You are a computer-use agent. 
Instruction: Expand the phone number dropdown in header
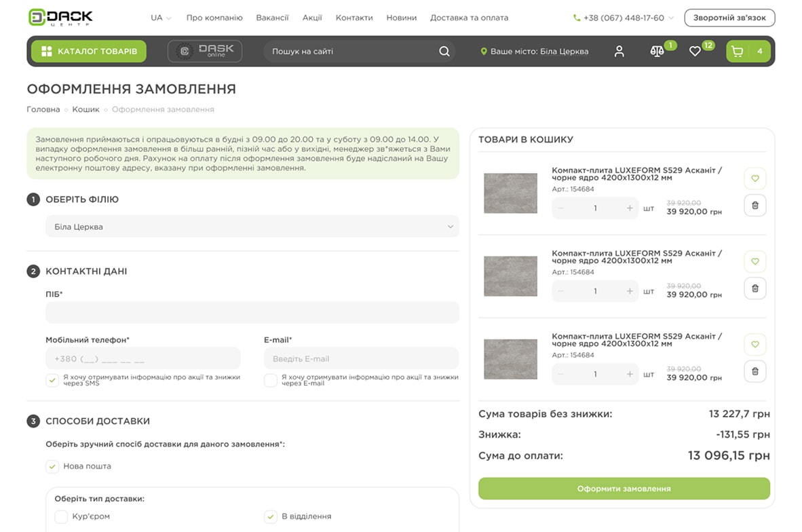click(x=671, y=18)
